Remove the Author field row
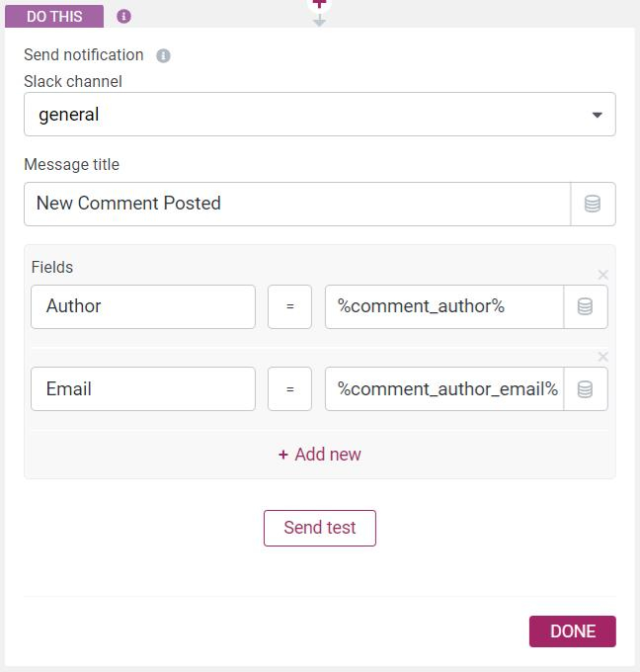640x672 pixels. tap(603, 275)
